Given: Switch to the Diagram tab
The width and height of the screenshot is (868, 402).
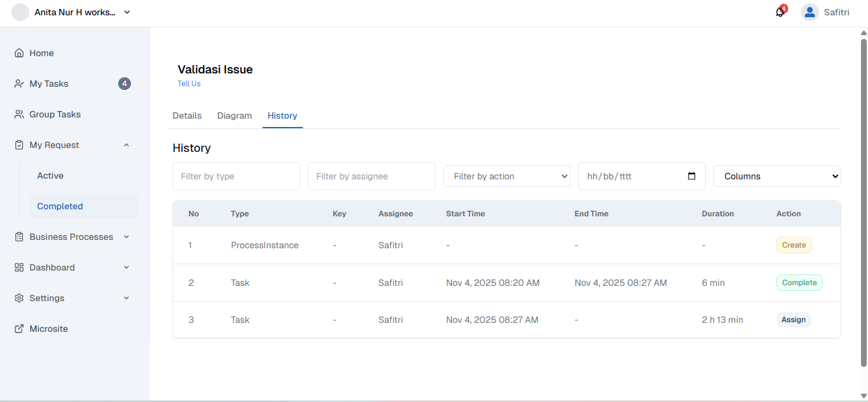Looking at the screenshot, I should click(234, 115).
